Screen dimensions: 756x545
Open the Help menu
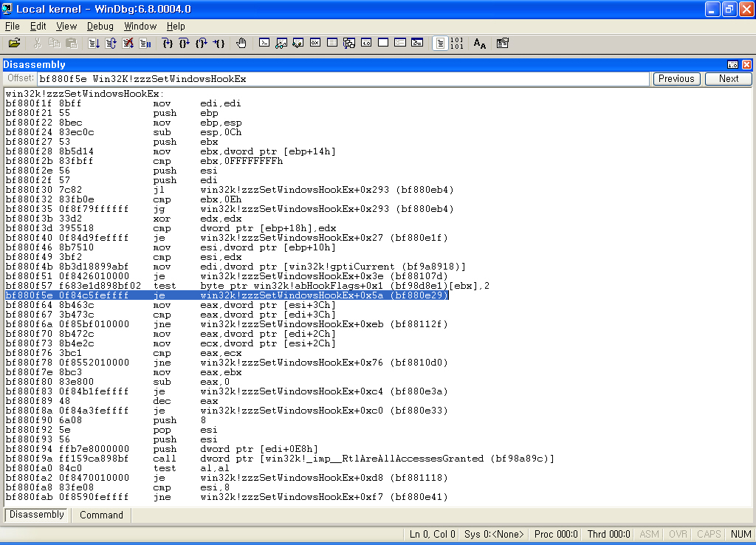pos(176,26)
